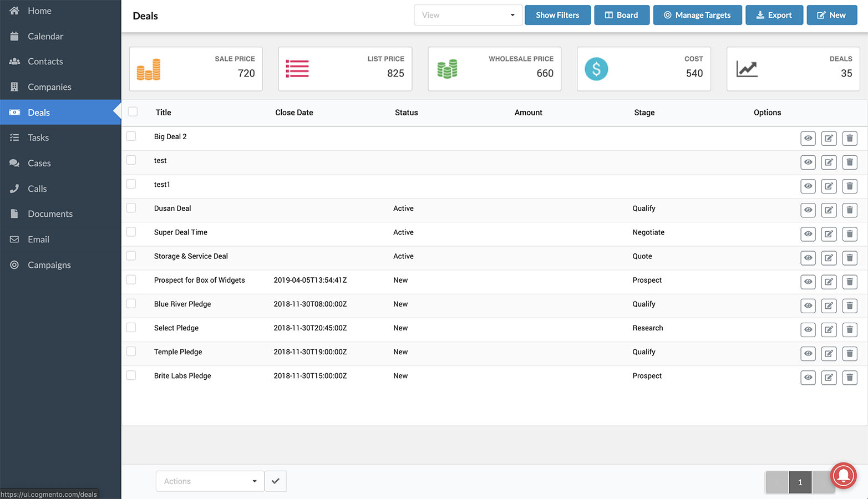Click the Show Filters button
The width and height of the screenshot is (868, 499).
557,15
